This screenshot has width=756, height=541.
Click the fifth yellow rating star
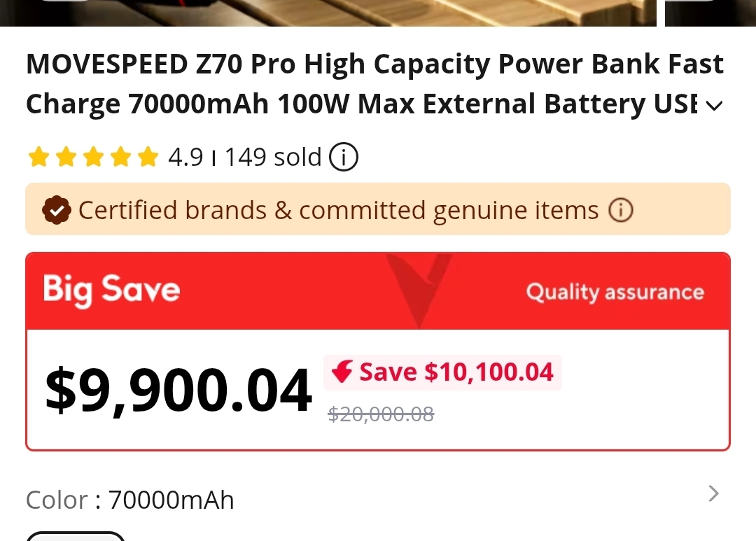[148, 157]
